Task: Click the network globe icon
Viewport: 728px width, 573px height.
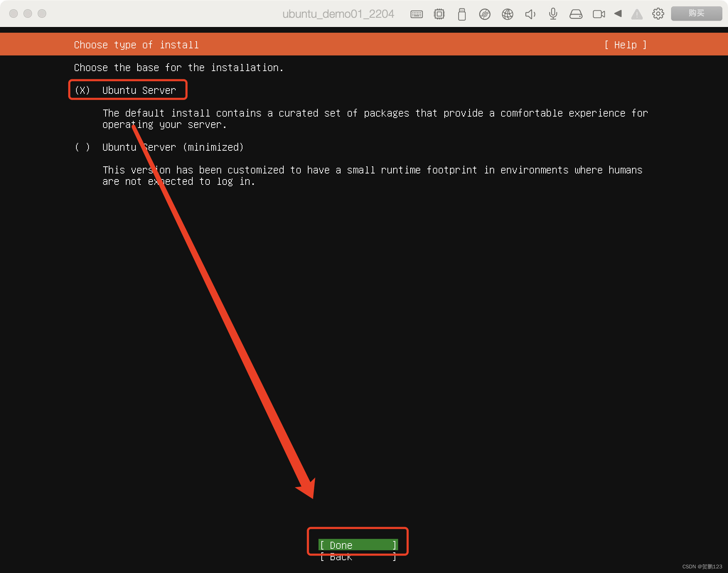Action: 507,14
